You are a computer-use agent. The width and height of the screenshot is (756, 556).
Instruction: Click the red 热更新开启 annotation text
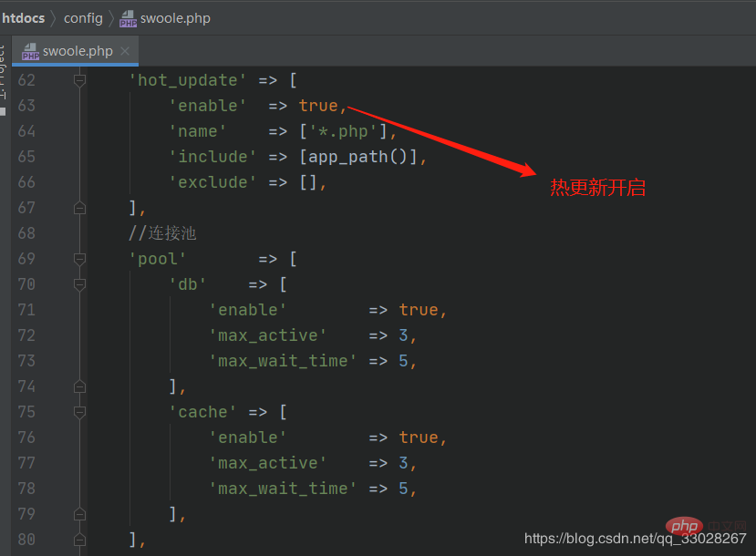click(x=597, y=188)
